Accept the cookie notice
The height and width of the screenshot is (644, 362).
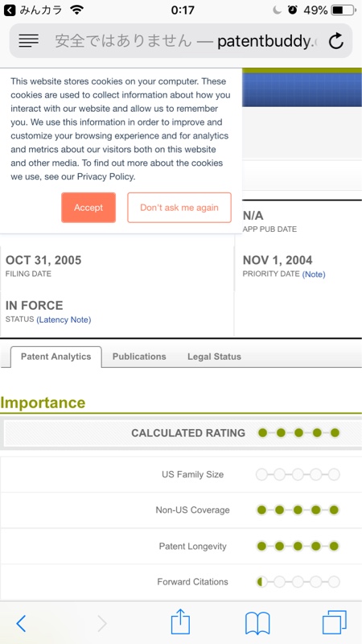pyautogui.click(x=88, y=208)
